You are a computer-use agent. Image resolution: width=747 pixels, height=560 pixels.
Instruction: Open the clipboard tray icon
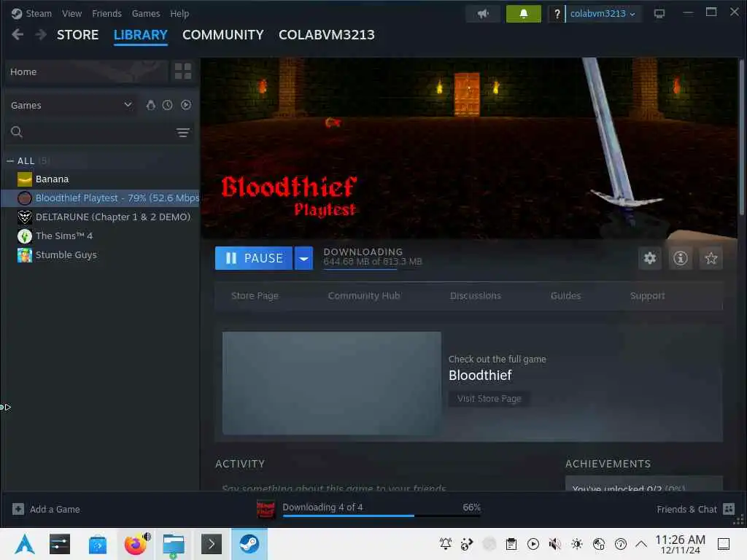tap(511, 544)
